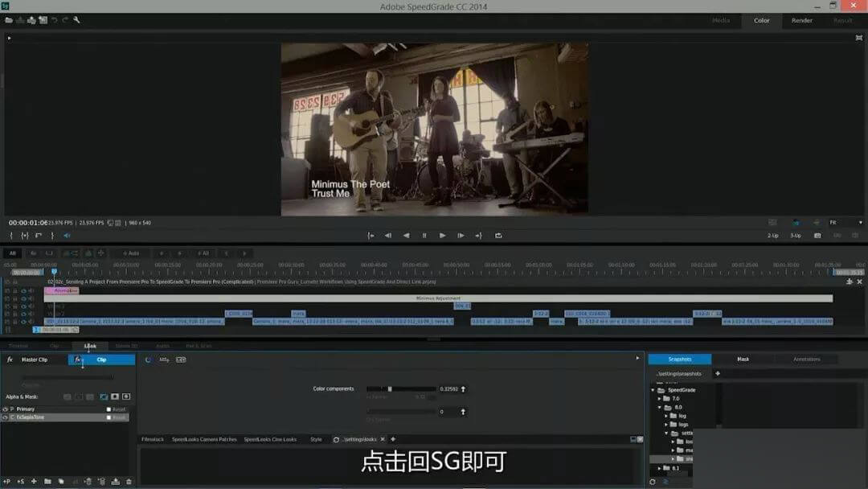Toggle visibility of the fxSepiaTone layer

coord(5,417)
